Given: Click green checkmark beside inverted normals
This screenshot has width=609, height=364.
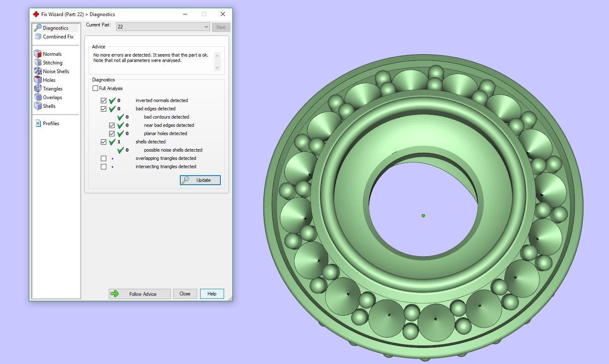Looking at the screenshot, I should pyautogui.click(x=112, y=100).
